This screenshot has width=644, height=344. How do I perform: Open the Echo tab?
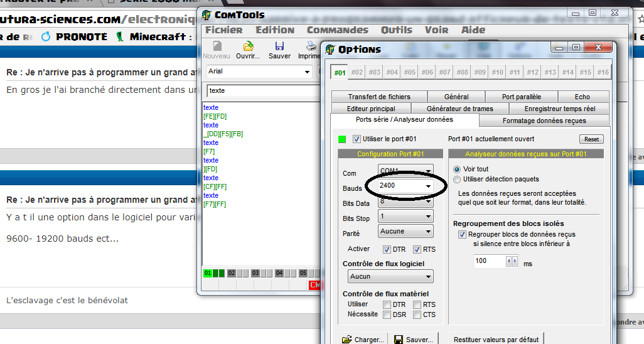pyautogui.click(x=582, y=97)
